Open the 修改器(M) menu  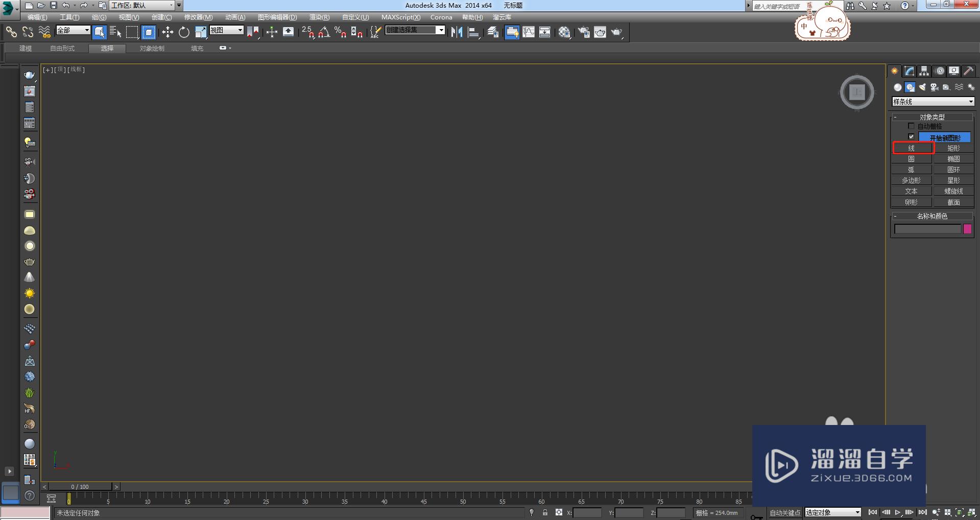[198, 17]
